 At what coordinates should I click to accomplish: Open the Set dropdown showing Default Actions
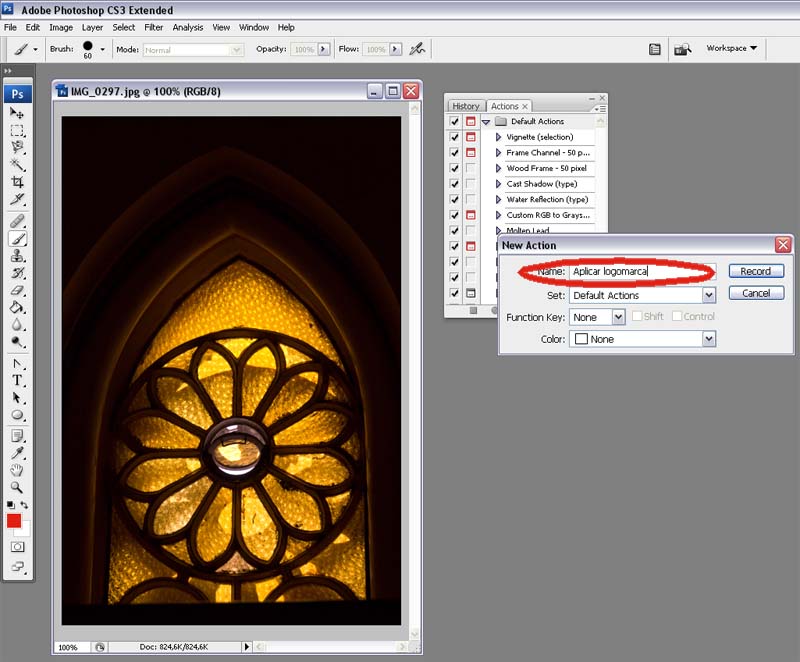click(x=708, y=296)
